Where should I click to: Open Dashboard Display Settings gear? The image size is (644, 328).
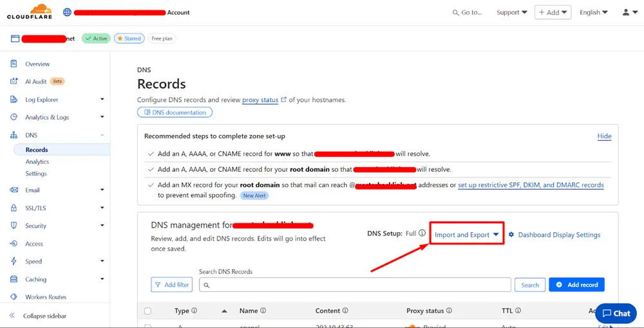[x=511, y=235]
